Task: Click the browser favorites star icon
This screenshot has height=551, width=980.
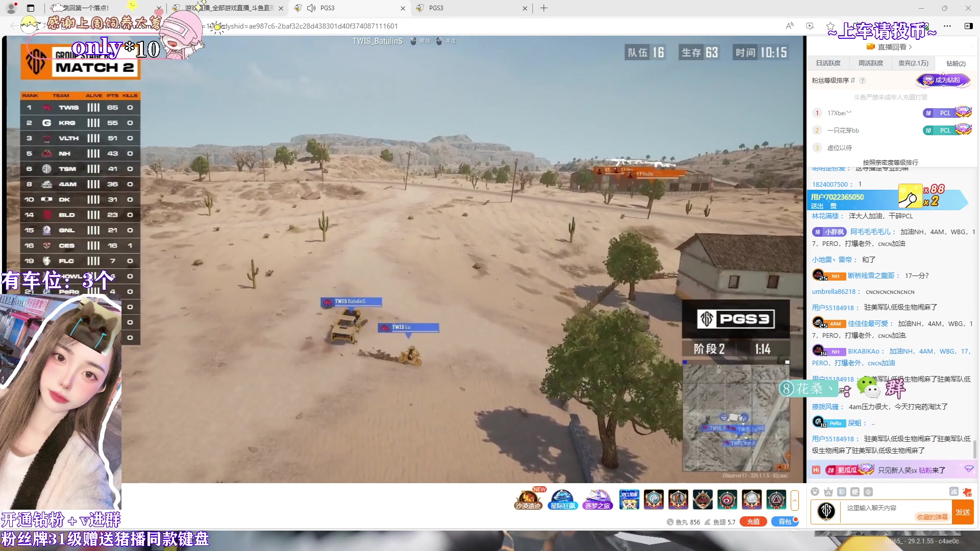Action: [830, 26]
